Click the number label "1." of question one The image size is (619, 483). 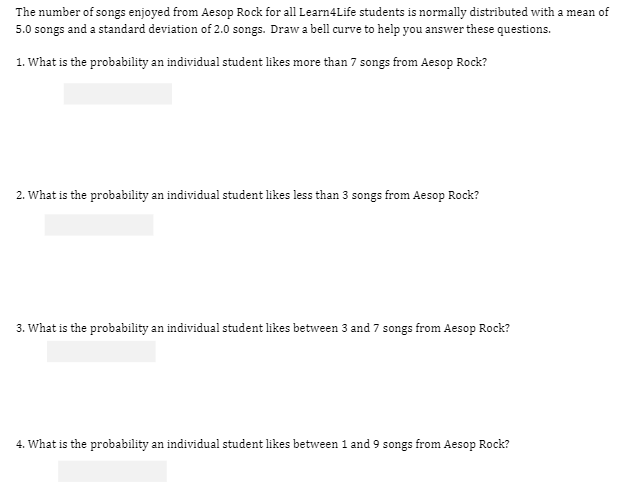pyautogui.click(x=21, y=64)
